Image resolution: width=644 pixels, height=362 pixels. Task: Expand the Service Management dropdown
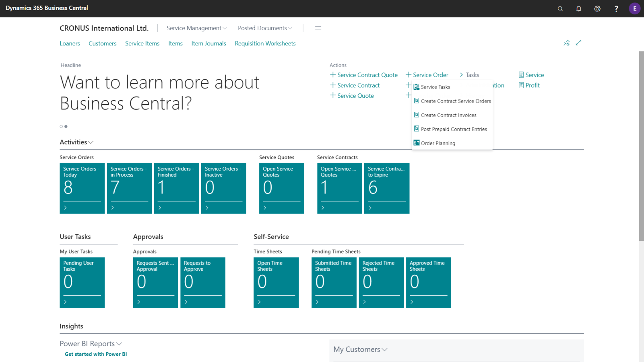[x=196, y=28]
